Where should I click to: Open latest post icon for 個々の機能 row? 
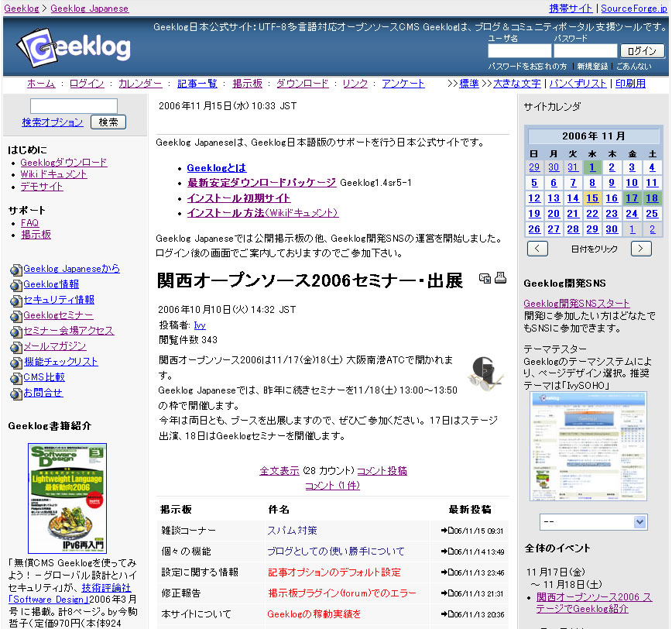tap(447, 552)
